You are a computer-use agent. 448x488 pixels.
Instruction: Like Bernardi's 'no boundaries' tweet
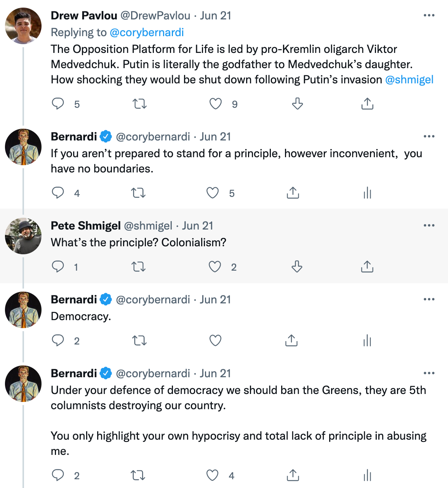pos(213,193)
